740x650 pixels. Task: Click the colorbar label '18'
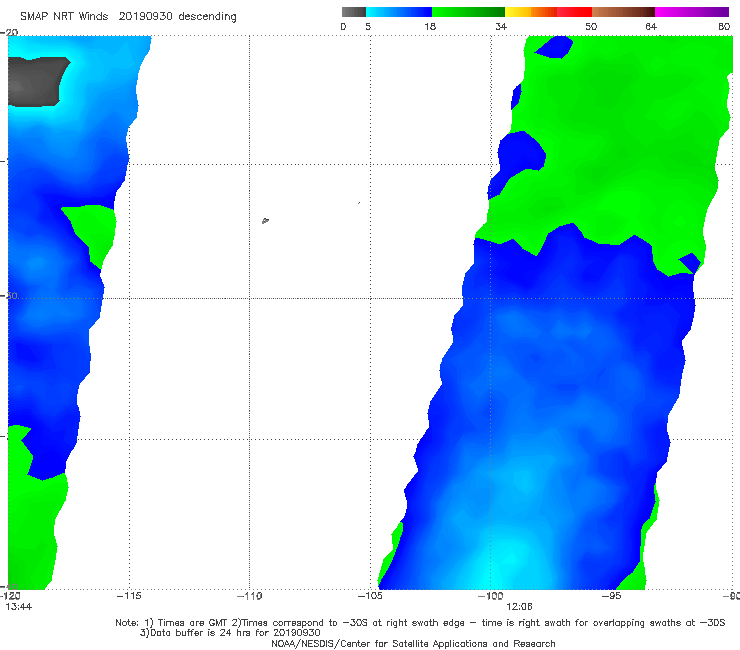(x=430, y=26)
